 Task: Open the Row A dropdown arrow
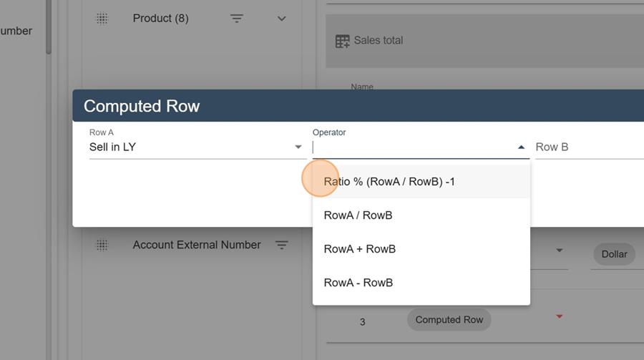tap(298, 147)
